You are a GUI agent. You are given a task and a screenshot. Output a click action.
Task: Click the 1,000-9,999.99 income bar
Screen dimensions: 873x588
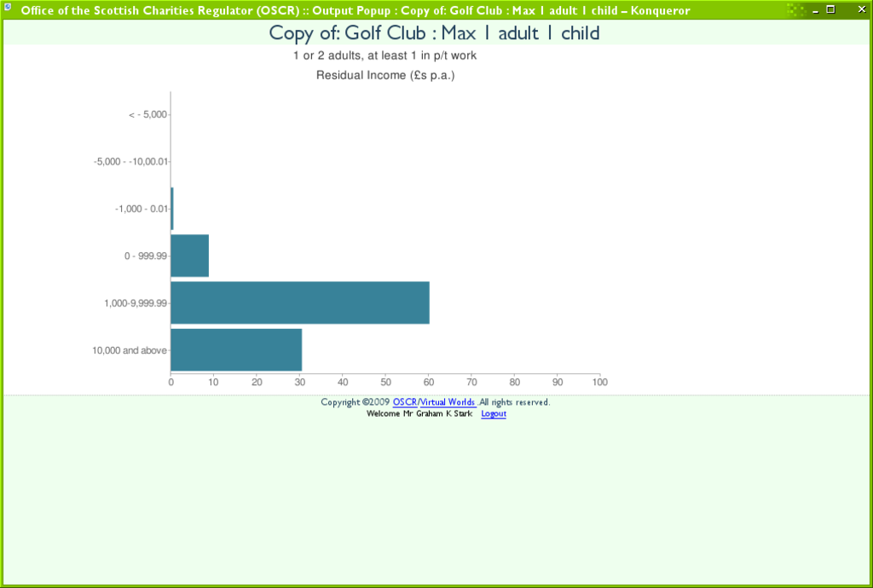300,303
